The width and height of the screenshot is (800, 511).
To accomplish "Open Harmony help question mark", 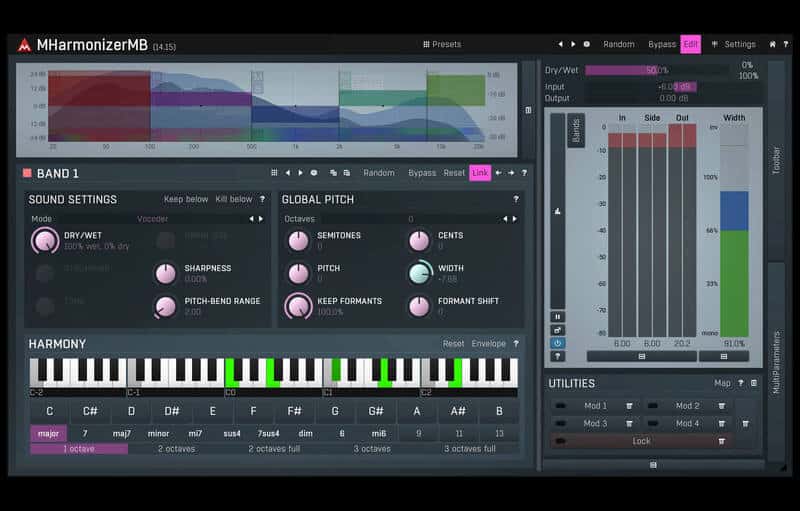I will pyautogui.click(x=516, y=344).
